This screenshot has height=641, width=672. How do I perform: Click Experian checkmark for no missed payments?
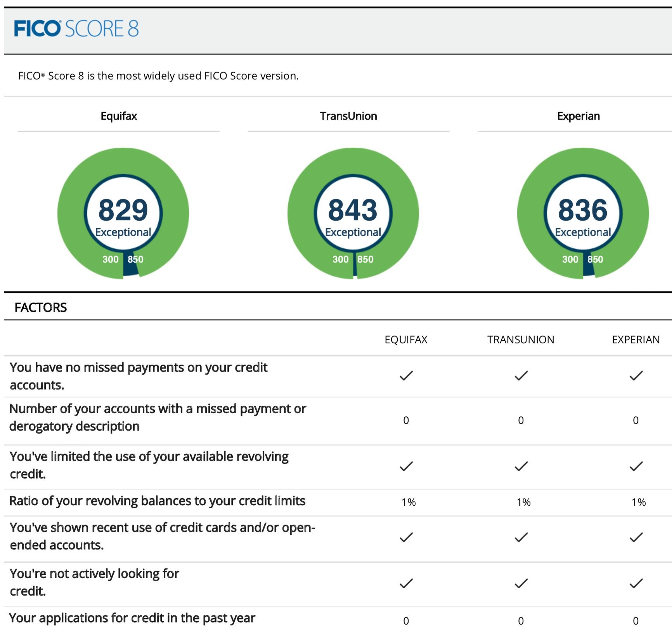(636, 376)
